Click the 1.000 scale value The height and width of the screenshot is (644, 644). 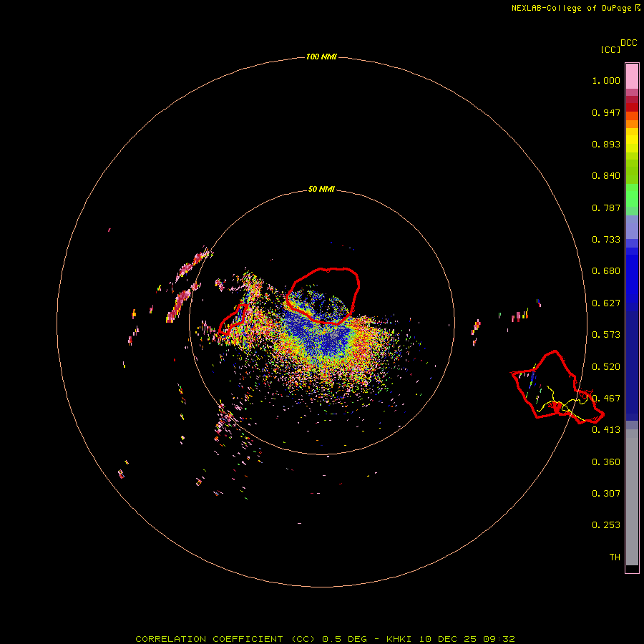point(606,80)
